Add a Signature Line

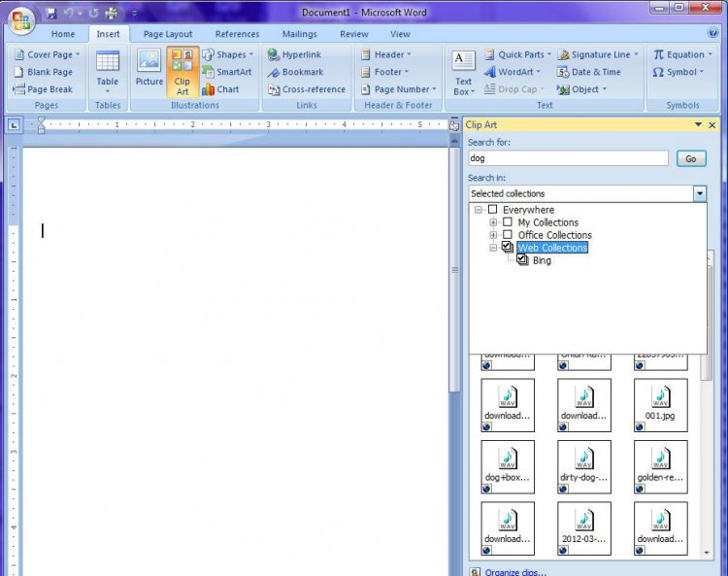(599, 54)
